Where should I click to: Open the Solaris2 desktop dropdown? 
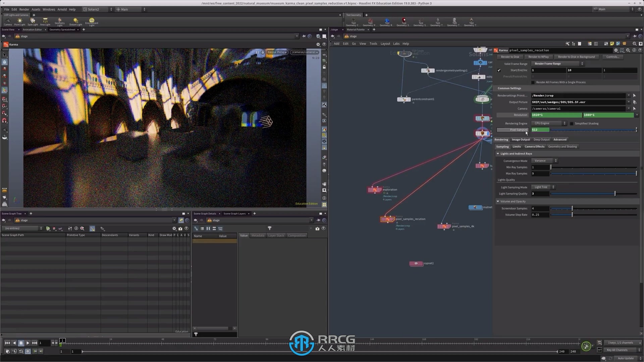pyautogui.click(x=97, y=9)
